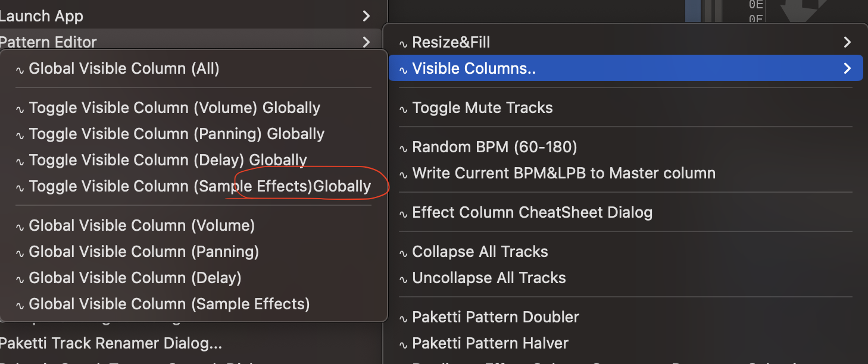Run Random BPM (60-180)
The width and height of the screenshot is (868, 364).
pyautogui.click(x=494, y=147)
